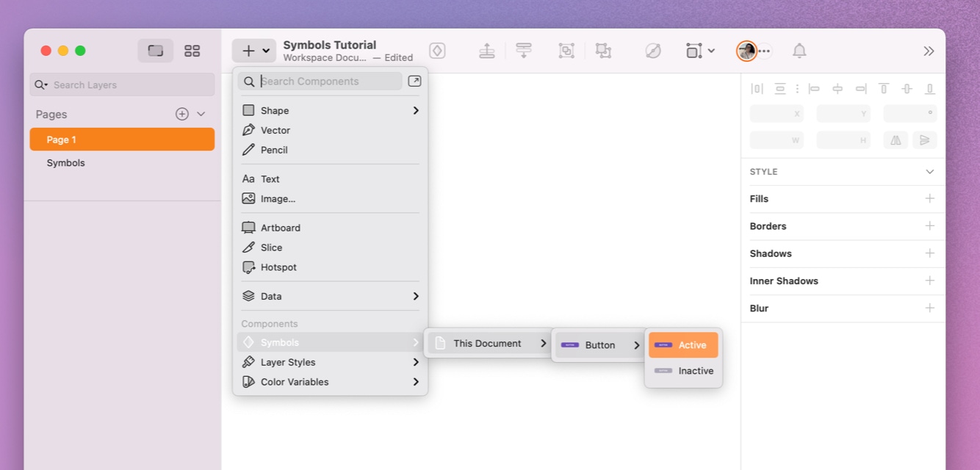This screenshot has height=470, width=980.
Task: Toggle canvas view mode in sidebar
Action: 156,51
